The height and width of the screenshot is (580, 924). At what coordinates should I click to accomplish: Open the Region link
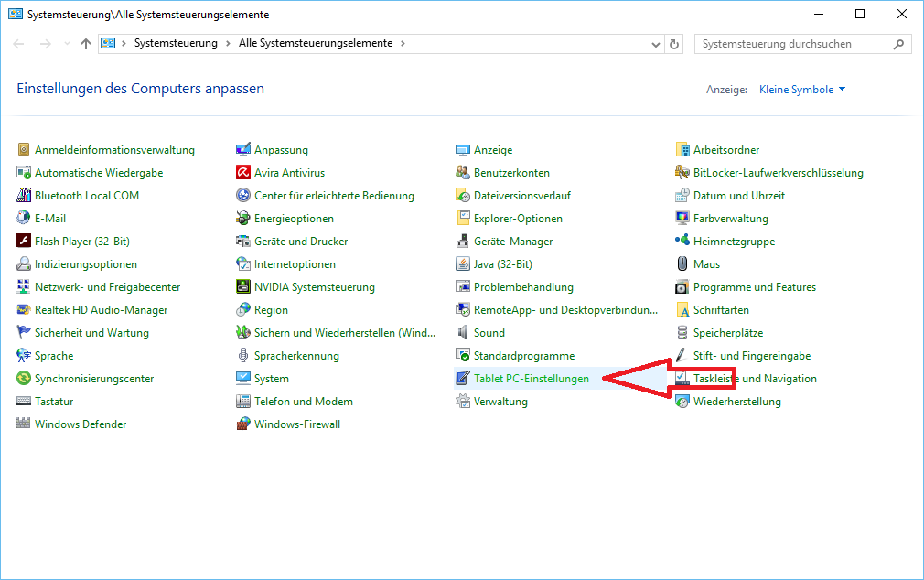[271, 310]
